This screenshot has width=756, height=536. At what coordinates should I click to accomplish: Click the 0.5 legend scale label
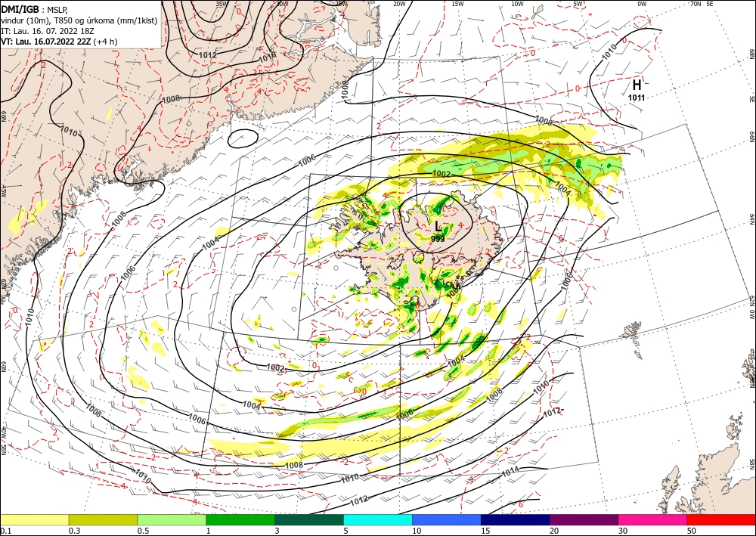coord(143,531)
